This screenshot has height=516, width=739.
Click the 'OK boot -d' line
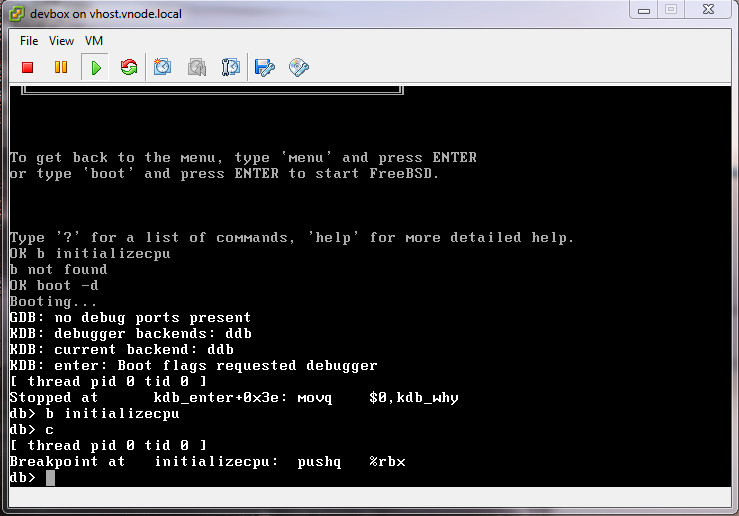click(54, 286)
